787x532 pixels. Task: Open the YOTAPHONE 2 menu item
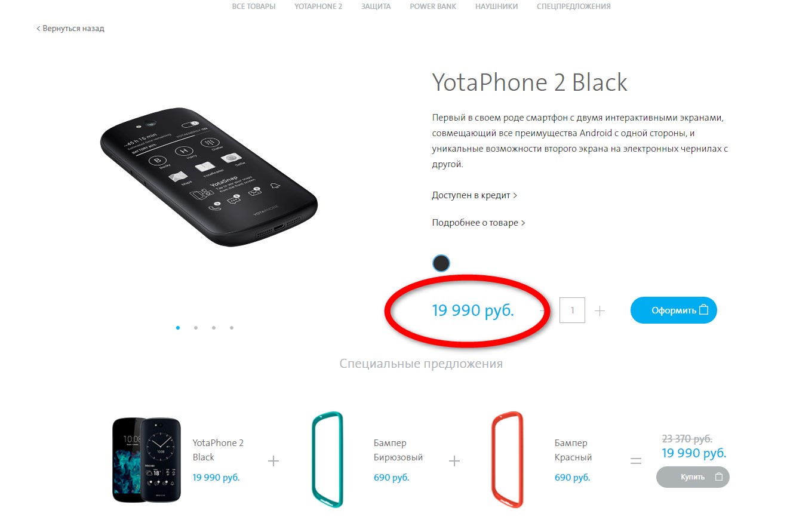[318, 7]
